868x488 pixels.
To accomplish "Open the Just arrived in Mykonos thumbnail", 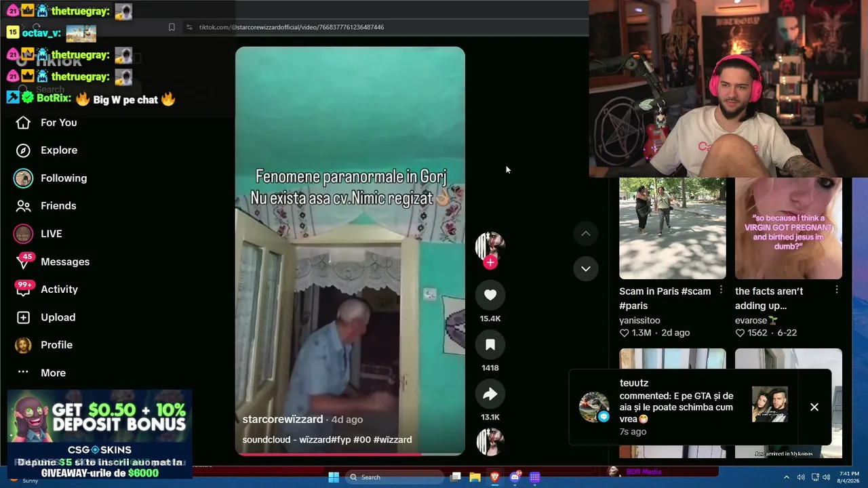I will tap(789, 403).
